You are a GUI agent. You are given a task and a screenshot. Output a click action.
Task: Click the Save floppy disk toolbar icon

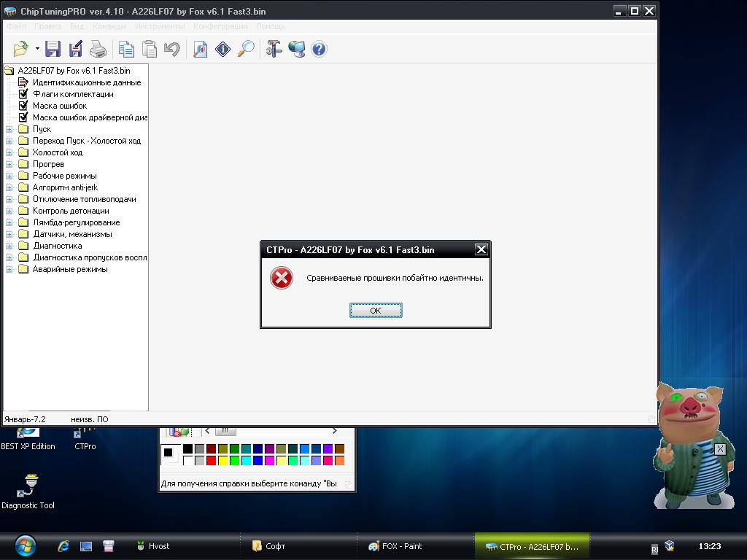click(x=53, y=49)
